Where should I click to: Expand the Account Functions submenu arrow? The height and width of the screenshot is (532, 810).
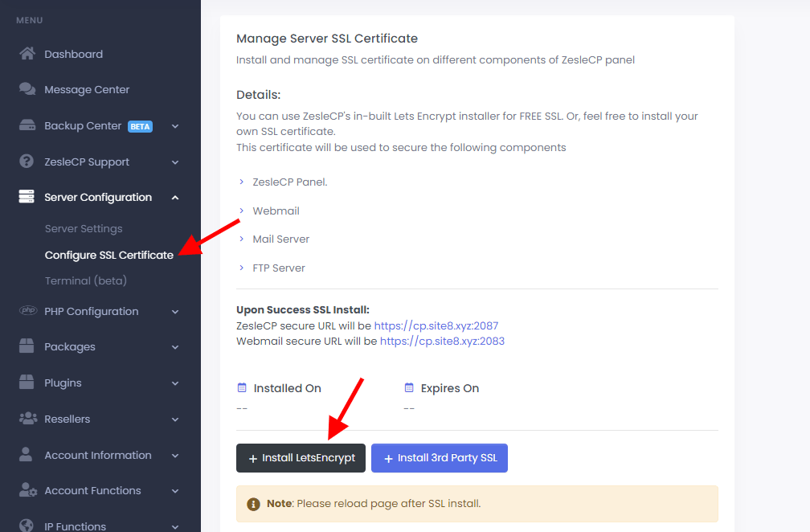[x=175, y=491]
